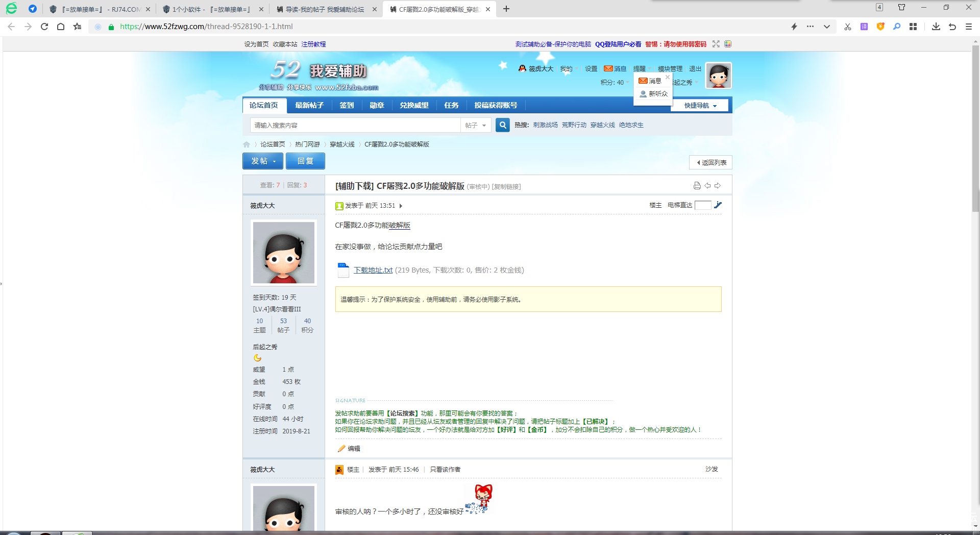Reload the page with the refresh icon
The image size is (980, 535).
[44, 27]
